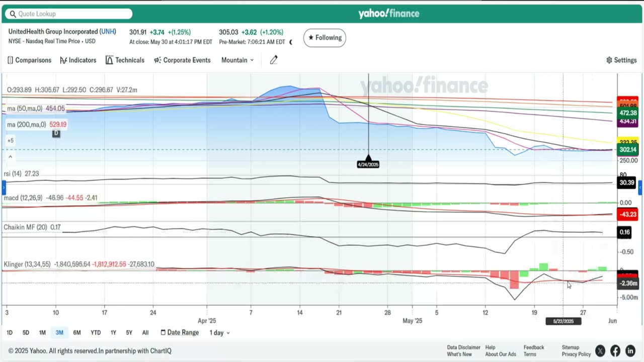Open the Technicals menu
644x362 pixels.
[x=125, y=60]
